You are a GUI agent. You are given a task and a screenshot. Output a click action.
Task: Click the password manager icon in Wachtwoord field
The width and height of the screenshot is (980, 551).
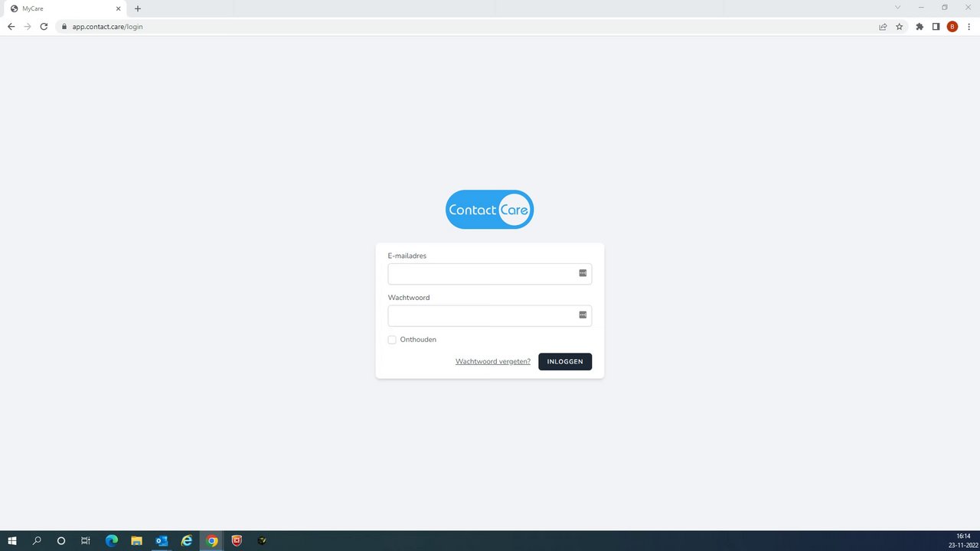tap(583, 315)
